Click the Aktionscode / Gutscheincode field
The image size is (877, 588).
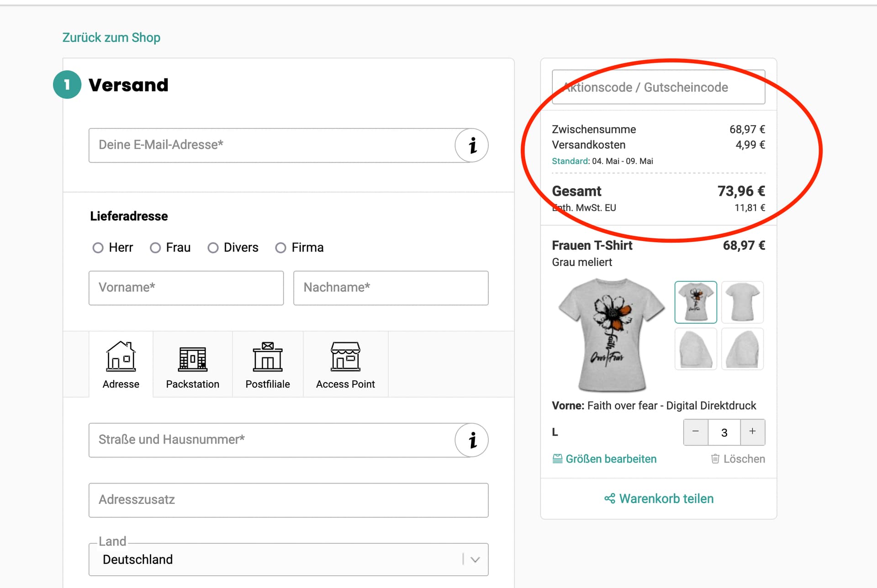pos(658,87)
